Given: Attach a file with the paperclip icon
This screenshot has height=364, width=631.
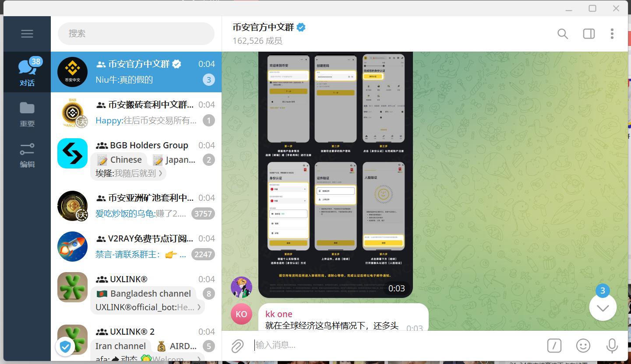Looking at the screenshot, I should point(237,346).
